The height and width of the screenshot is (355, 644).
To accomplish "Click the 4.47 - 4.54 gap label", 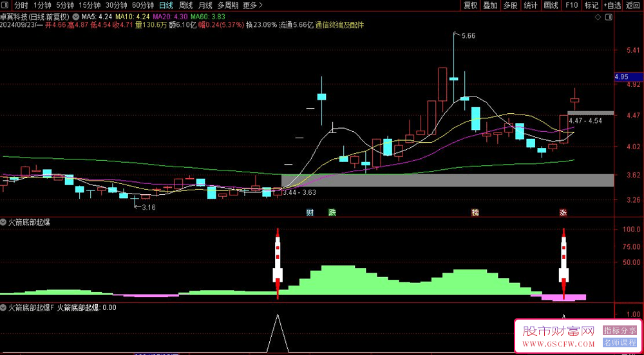I will pos(585,120).
